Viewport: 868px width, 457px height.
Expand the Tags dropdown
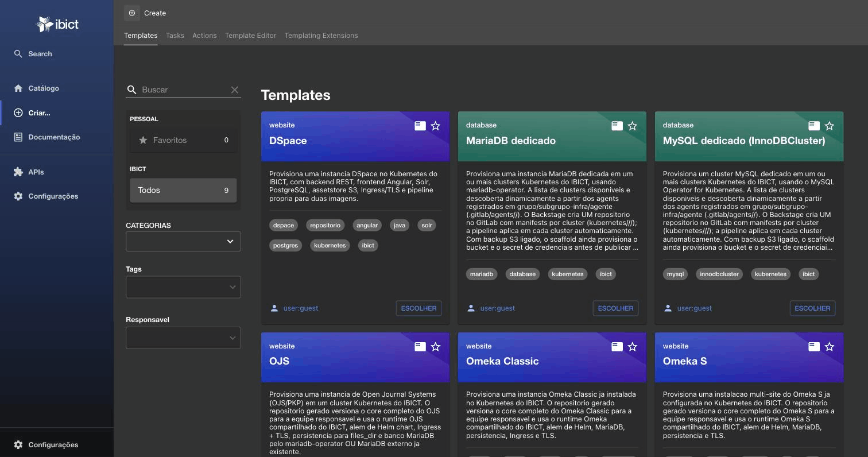[183, 287]
